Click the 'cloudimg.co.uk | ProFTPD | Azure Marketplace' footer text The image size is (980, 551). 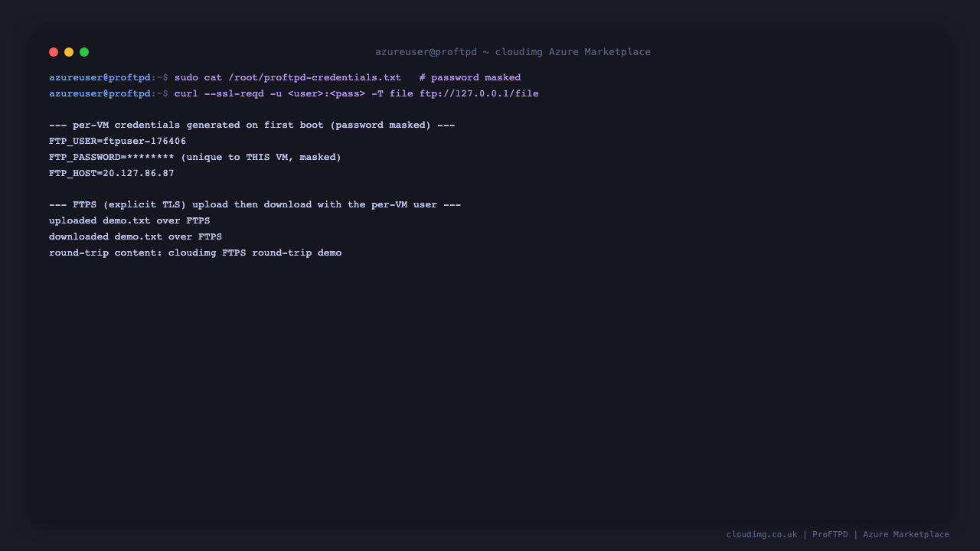[x=838, y=535]
